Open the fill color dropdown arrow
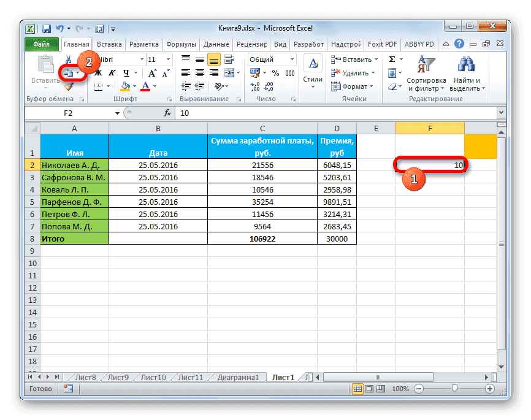 tap(134, 86)
